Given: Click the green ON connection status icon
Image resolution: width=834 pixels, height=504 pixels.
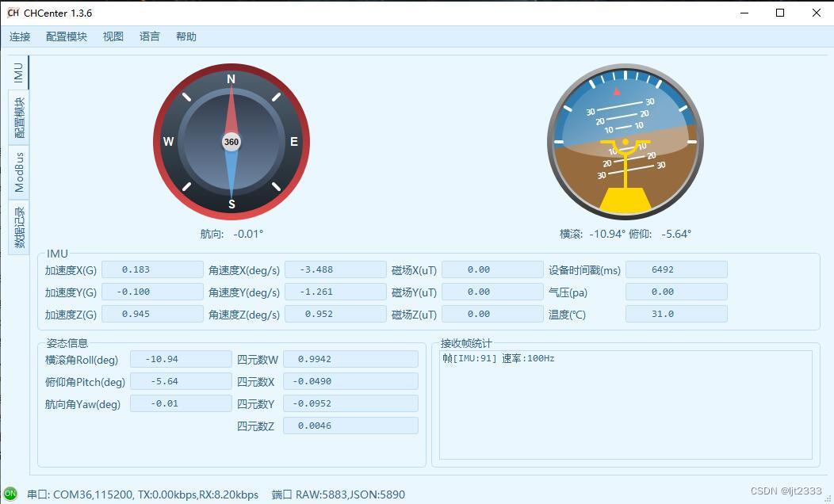Looking at the screenshot, I should [x=10, y=494].
